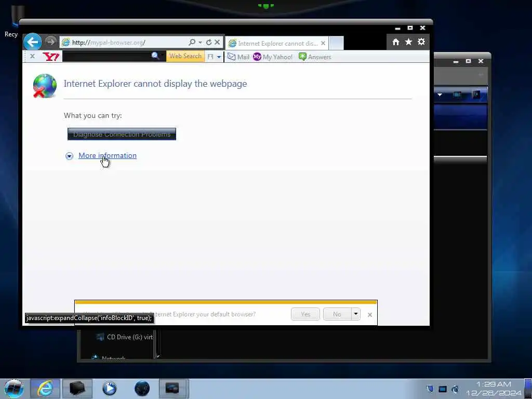Click Internet Explorer taskbar icon
The image size is (532, 399).
pyautogui.click(x=45, y=389)
